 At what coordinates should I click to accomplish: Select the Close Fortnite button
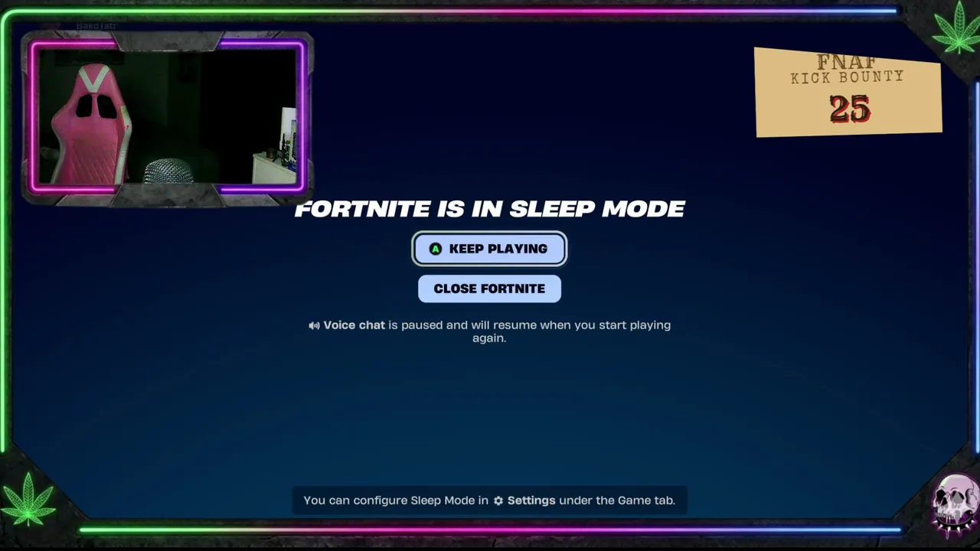489,289
